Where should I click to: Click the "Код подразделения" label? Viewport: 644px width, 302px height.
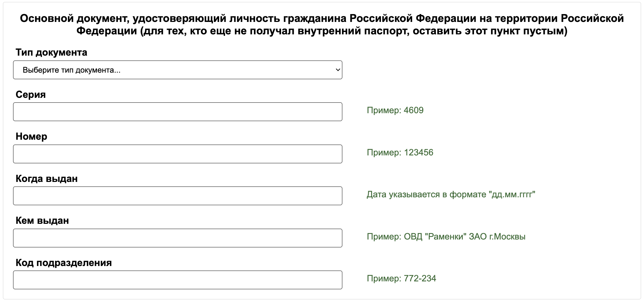(64, 262)
